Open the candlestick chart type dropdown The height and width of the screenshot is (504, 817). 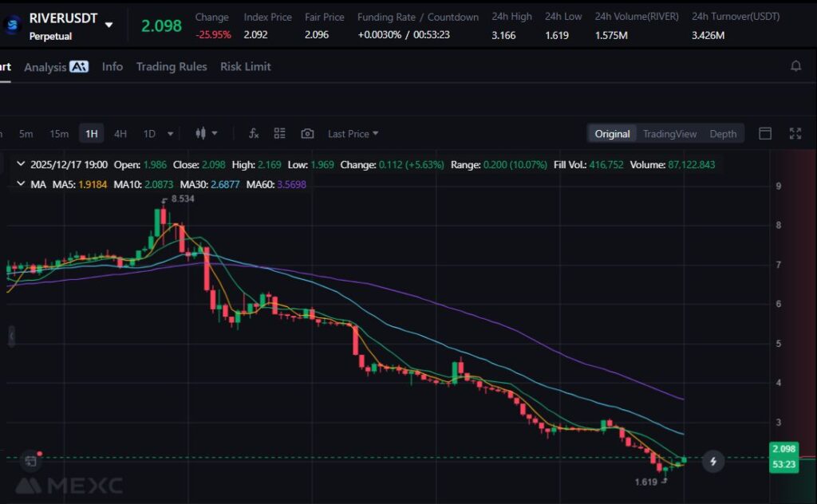click(x=206, y=134)
